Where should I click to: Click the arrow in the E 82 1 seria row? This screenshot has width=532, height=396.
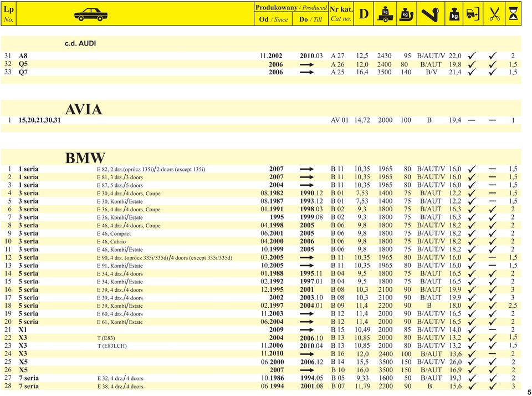coord(306,169)
